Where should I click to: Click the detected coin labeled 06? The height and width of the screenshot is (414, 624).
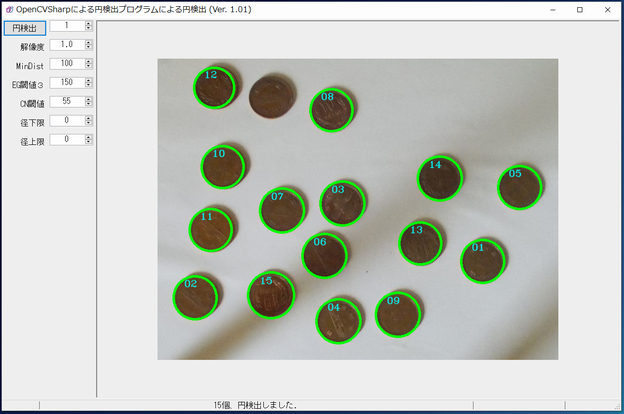tap(324, 255)
